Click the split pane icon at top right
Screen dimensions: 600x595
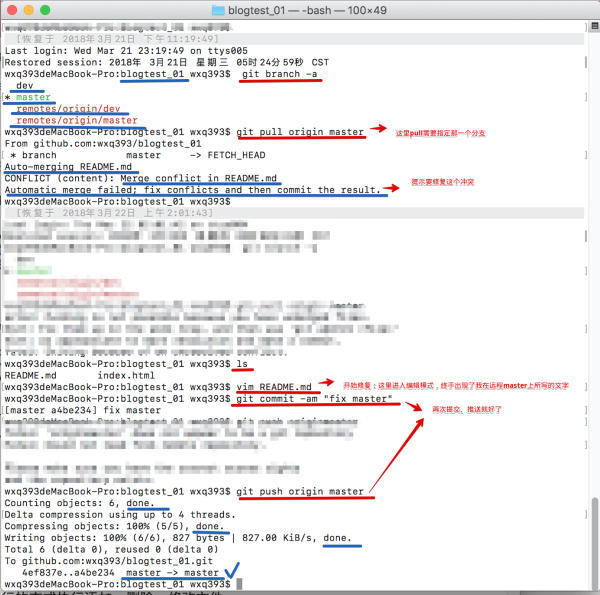tap(595, 26)
